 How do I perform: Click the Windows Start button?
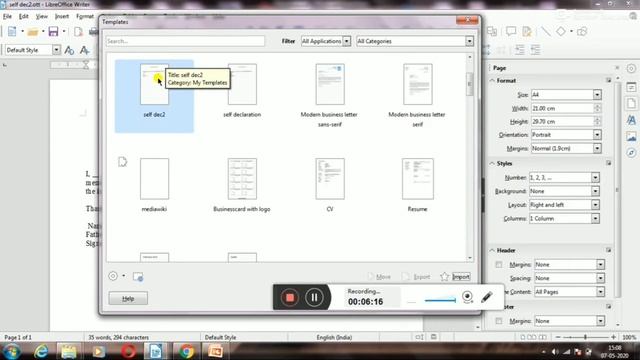click(x=11, y=351)
